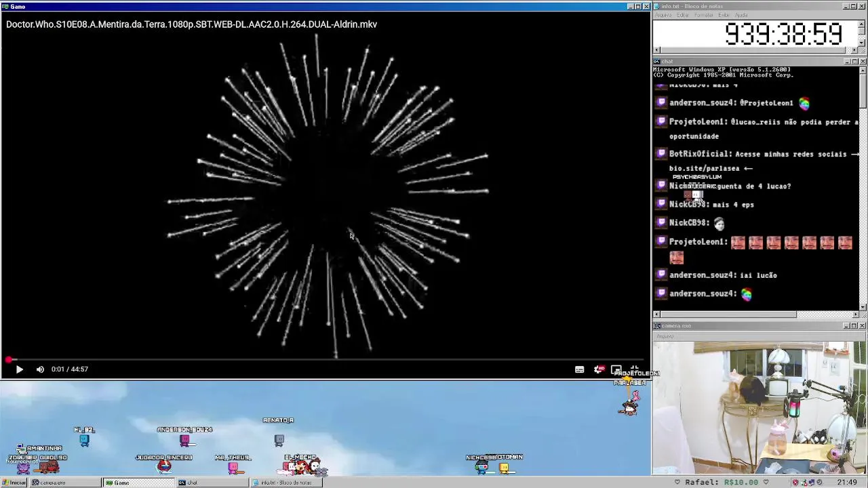
Task: Click Notepad vertical scrollbar down arrow
Action: coord(863,43)
